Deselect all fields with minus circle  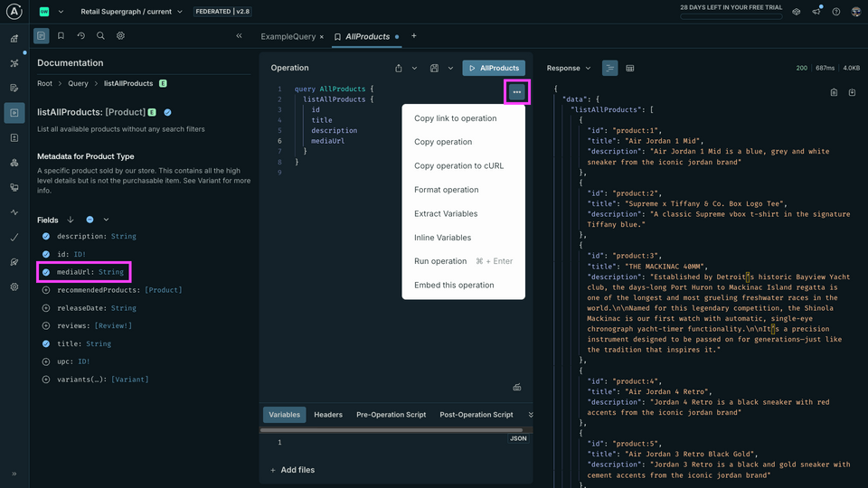click(x=90, y=220)
